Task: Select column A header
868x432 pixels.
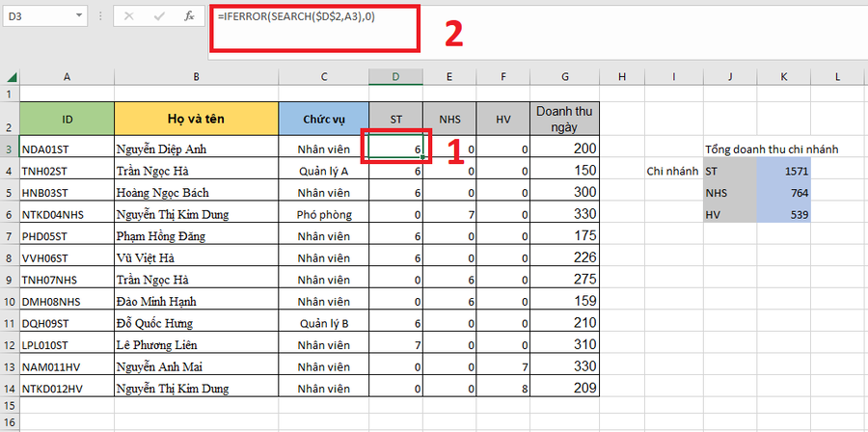Action: click(x=67, y=77)
